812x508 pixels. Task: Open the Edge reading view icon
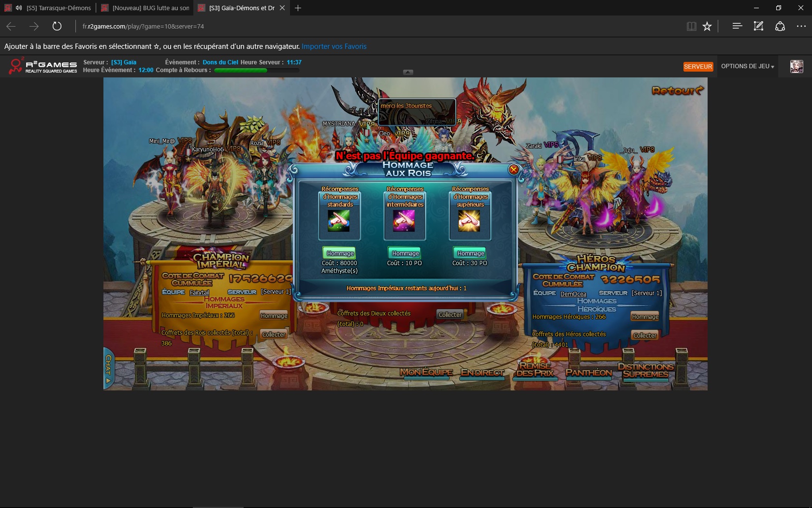[691, 27]
